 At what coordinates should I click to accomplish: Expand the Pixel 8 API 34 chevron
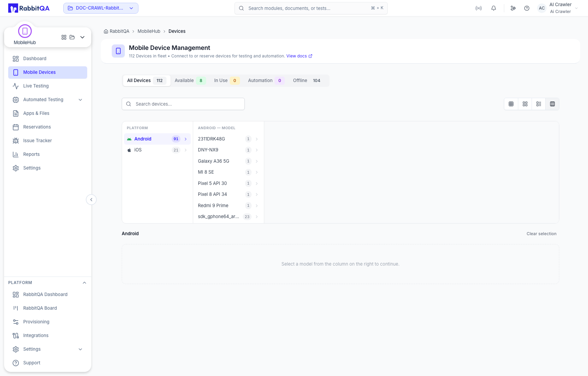[257, 194]
